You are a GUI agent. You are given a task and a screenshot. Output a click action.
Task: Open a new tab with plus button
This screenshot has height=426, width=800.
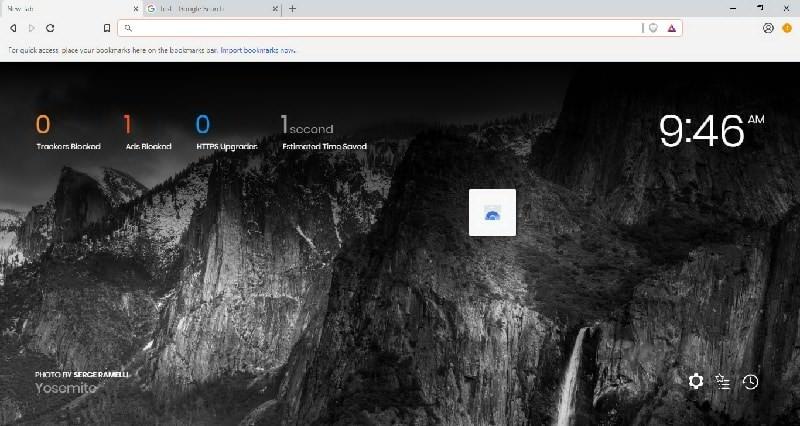(292, 9)
